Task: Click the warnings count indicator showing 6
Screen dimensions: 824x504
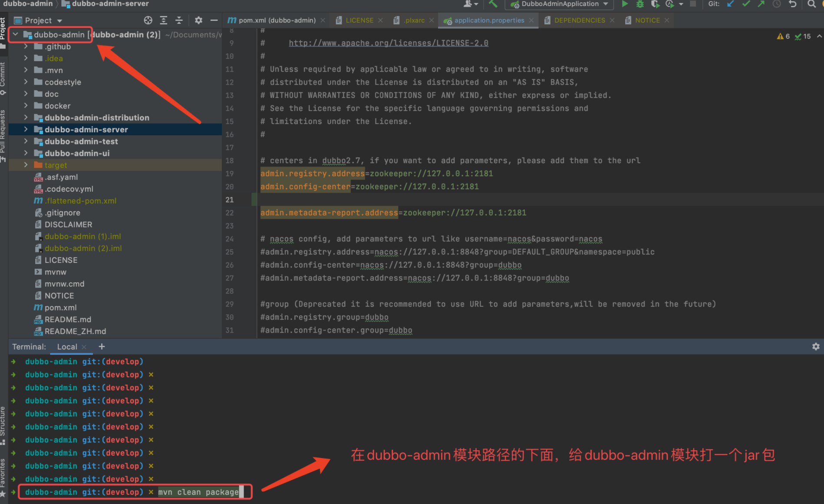Action: click(783, 36)
